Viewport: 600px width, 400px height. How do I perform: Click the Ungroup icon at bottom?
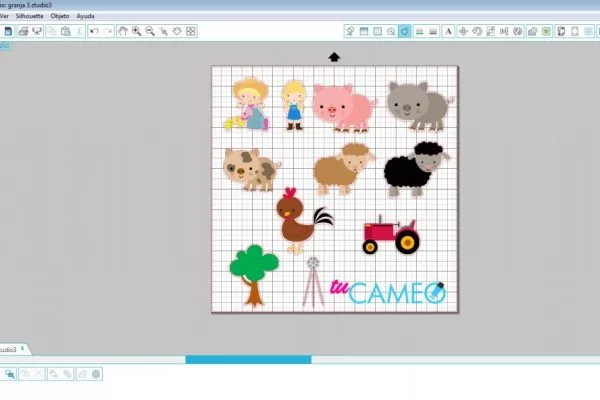pyautogui.click(x=39, y=374)
